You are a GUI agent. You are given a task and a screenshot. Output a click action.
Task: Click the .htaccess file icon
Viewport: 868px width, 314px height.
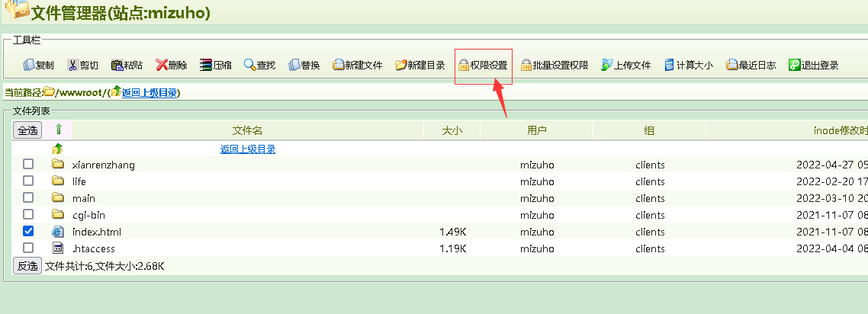pyautogui.click(x=57, y=248)
